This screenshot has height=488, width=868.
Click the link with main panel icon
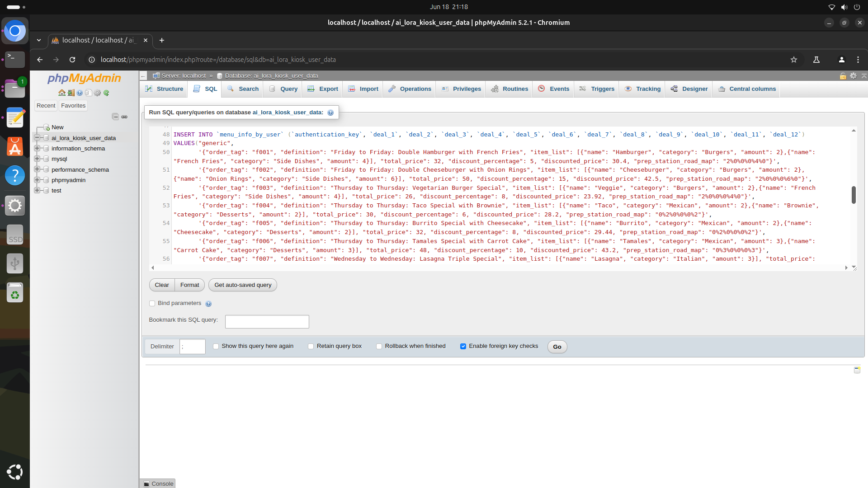[124, 117]
